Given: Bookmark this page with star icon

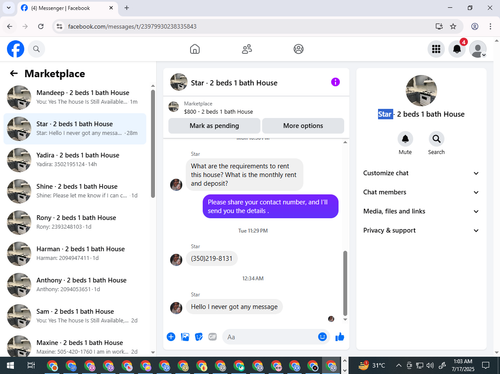Looking at the screenshot, I should 453,26.
